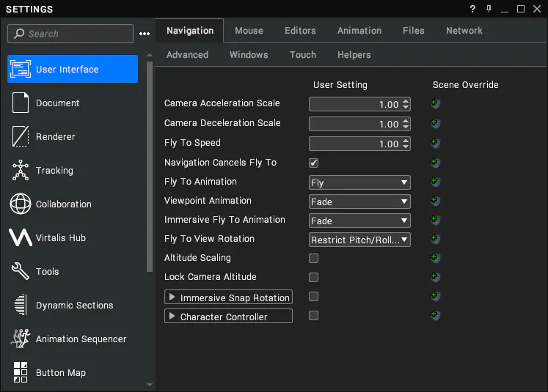Open Collaboration globe icon
548x392 pixels.
(21, 204)
